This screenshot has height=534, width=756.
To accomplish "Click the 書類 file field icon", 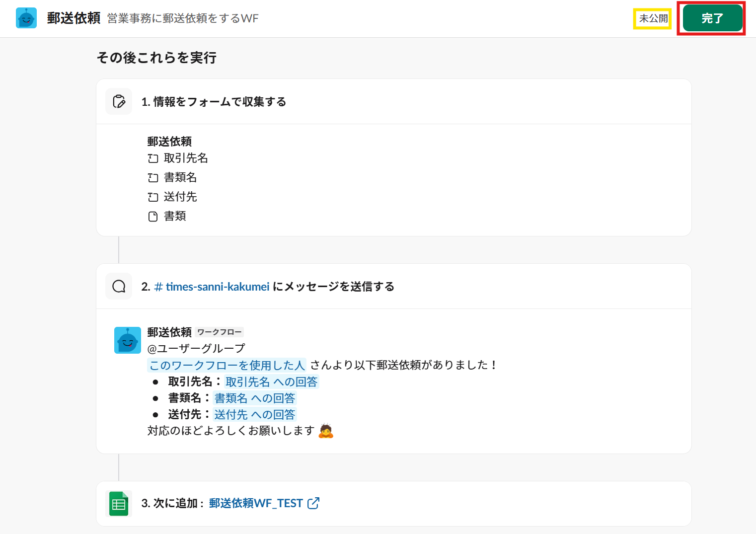I will (x=153, y=217).
